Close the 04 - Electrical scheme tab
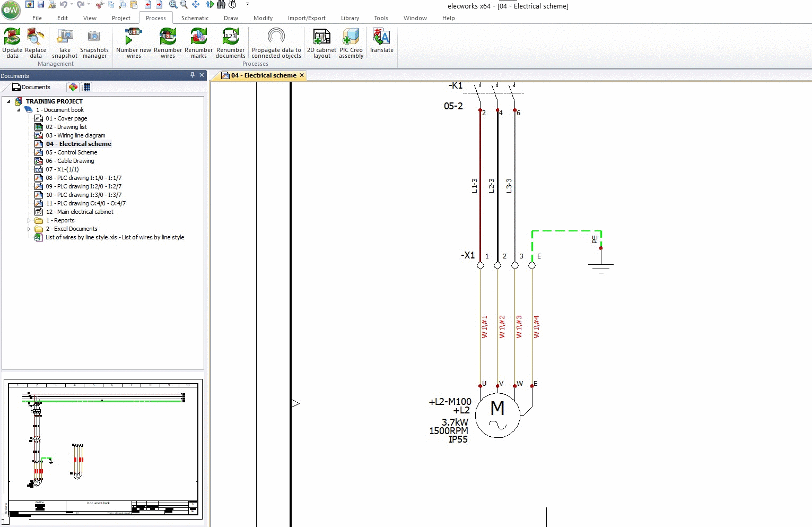The image size is (812, 527). [302, 75]
